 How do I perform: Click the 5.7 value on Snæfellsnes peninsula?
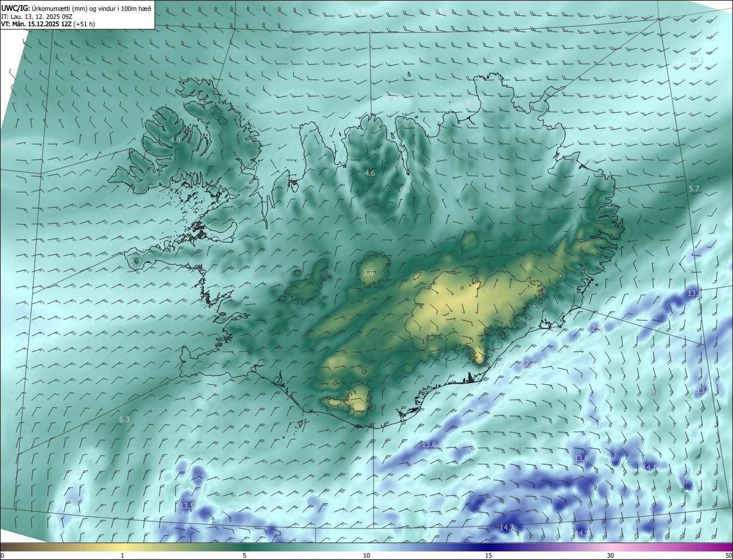pos(136,262)
